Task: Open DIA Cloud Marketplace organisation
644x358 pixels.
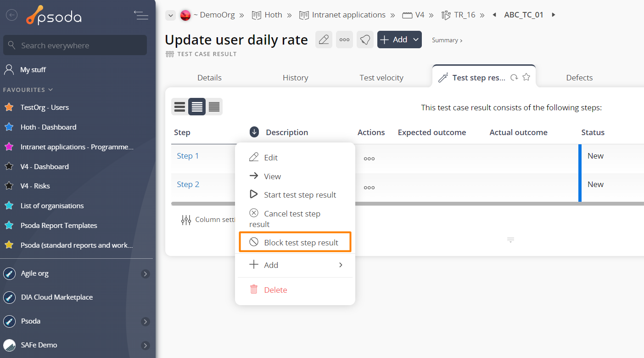Action: (57, 297)
